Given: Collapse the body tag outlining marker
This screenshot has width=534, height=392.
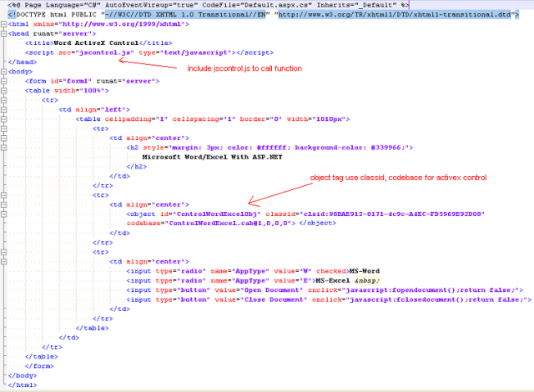Looking at the screenshot, I should coord(3,72).
